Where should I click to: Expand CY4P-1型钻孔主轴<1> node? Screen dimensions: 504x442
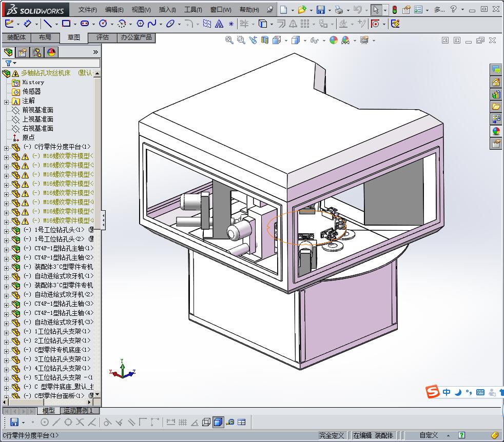6,250
